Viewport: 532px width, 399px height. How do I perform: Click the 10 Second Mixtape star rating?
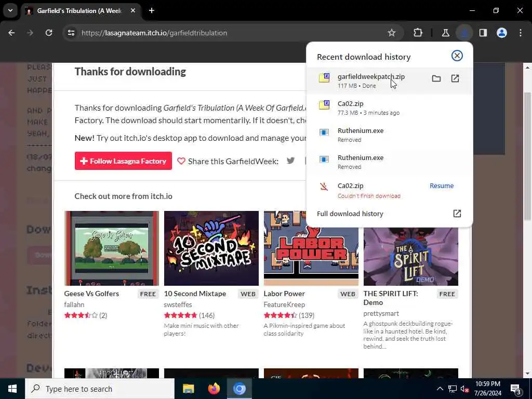180,315
